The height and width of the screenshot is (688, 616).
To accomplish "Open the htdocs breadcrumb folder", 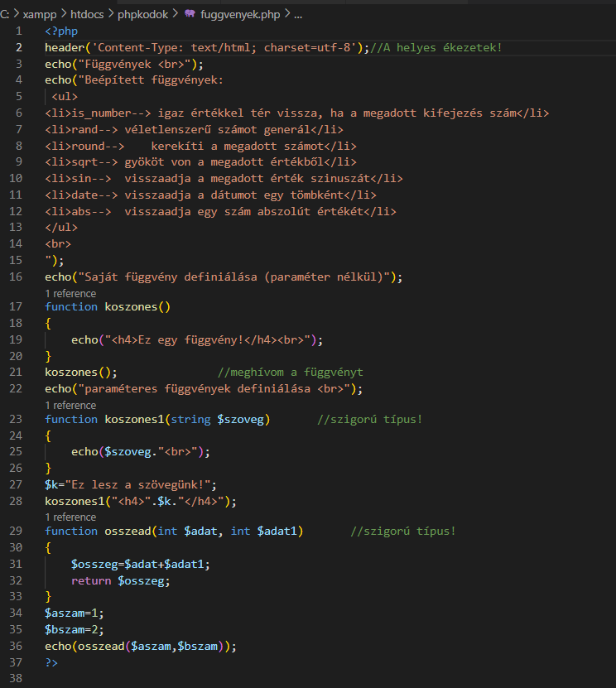I will click(x=92, y=15).
